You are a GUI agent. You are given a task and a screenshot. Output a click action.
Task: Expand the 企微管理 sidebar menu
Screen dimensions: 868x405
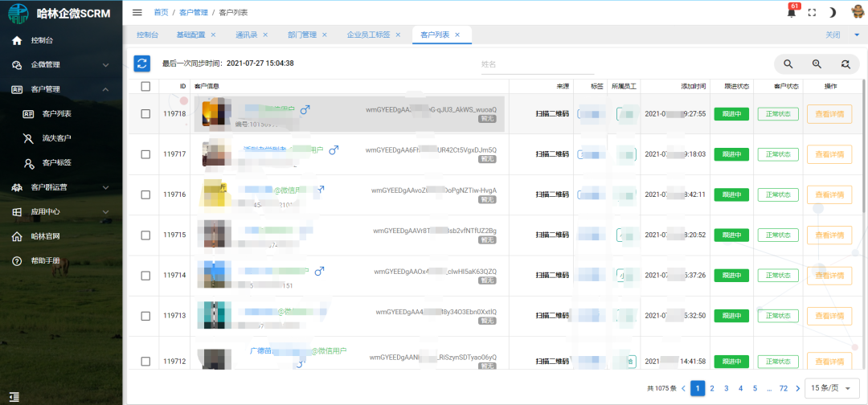[x=61, y=64]
